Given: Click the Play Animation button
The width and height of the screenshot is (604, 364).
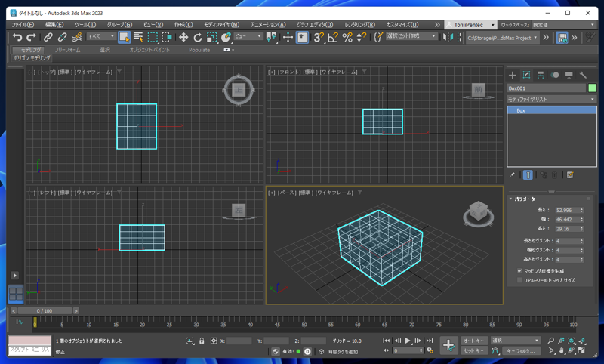Looking at the screenshot, I should click(408, 341).
